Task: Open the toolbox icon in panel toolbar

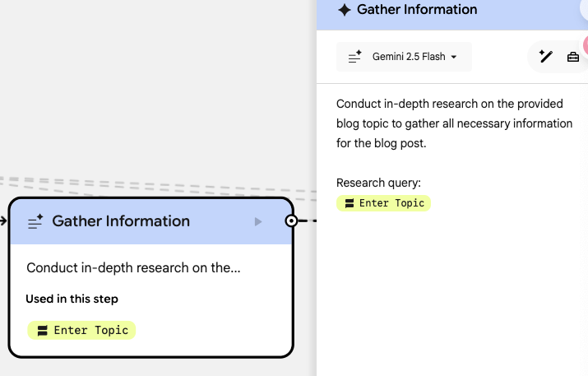Action: pyautogui.click(x=573, y=57)
